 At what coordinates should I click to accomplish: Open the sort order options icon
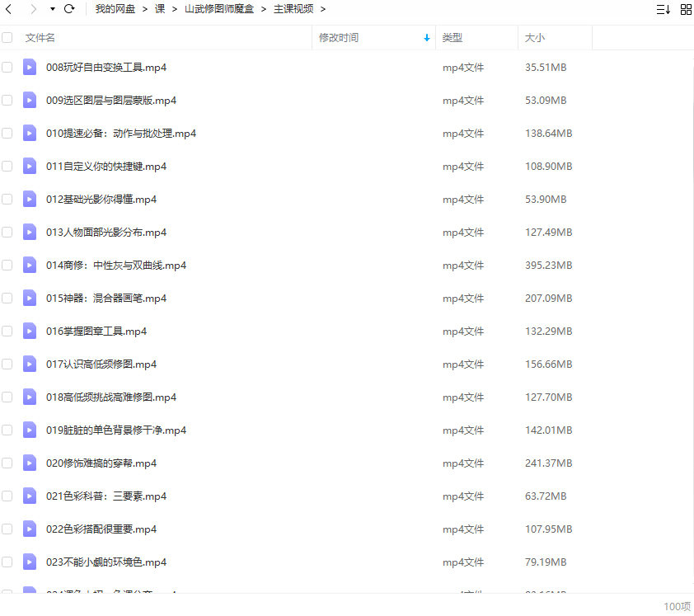(x=663, y=9)
